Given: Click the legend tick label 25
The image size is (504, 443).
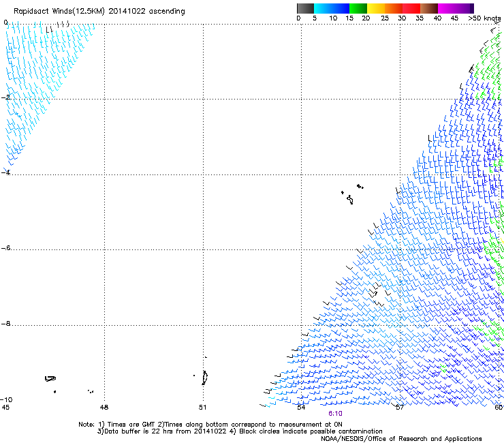Looking at the screenshot, I should pos(385,18).
